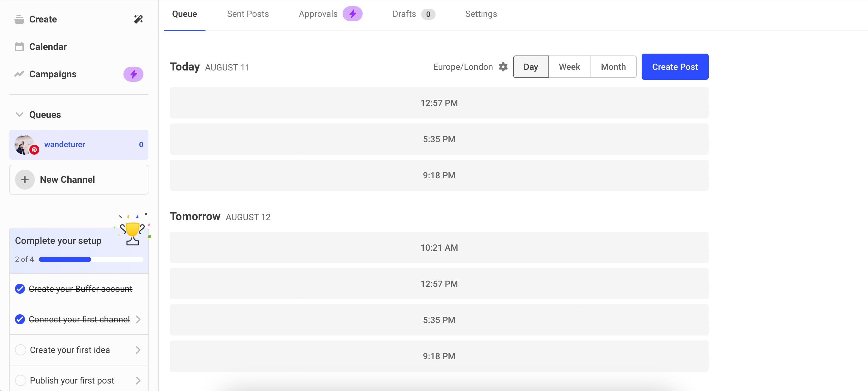Click the magic wand icon beside Create

pos(138,19)
